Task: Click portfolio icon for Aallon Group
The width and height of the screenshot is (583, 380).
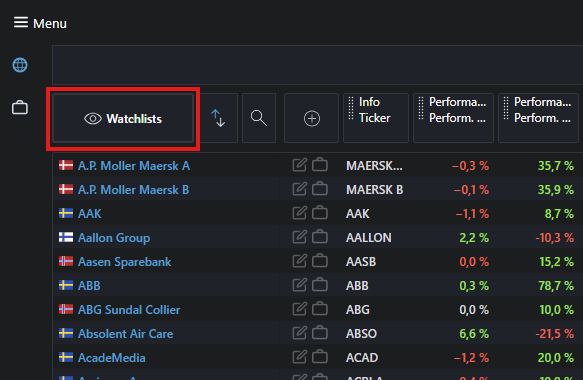Action: (x=320, y=237)
